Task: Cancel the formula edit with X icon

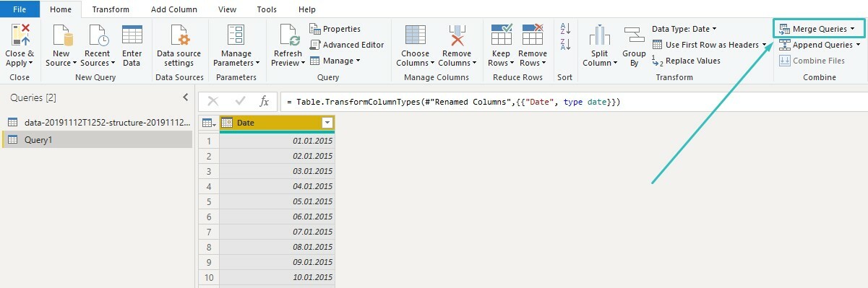Action: [213, 102]
